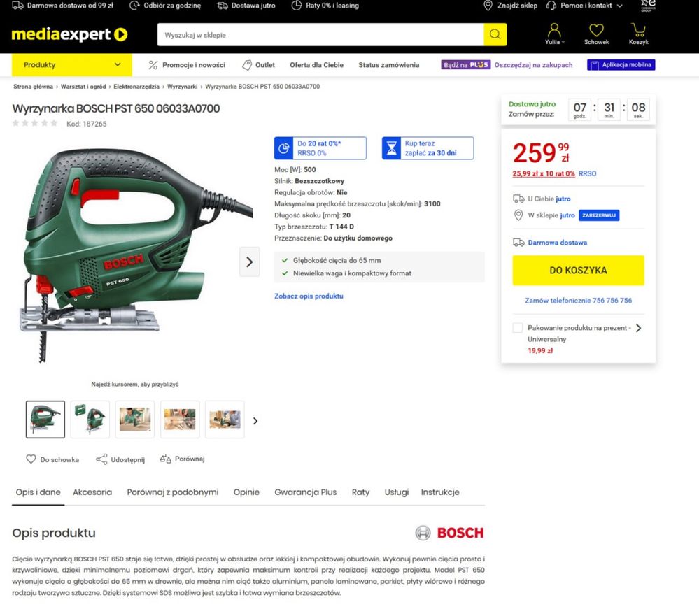Click the percent icon by Promocje i nowości
Image resolution: width=699 pixels, height=616 pixels.
tap(153, 65)
